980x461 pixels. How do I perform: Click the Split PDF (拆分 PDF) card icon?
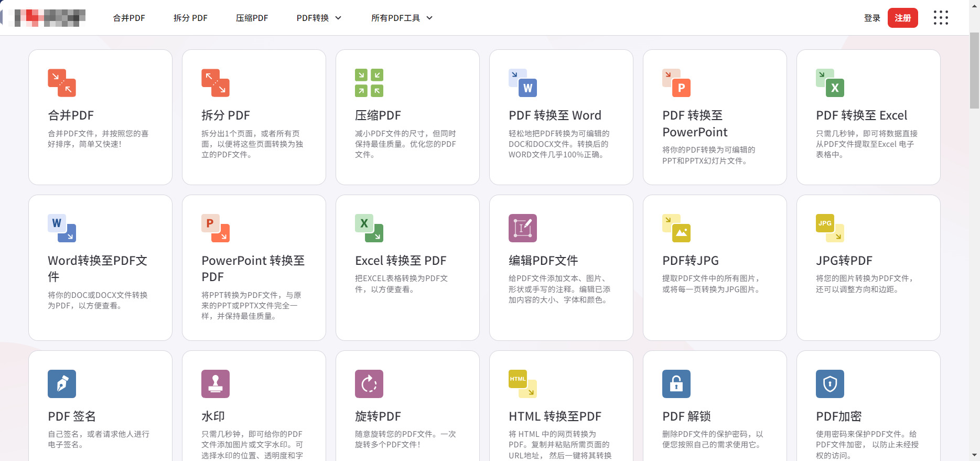click(216, 83)
